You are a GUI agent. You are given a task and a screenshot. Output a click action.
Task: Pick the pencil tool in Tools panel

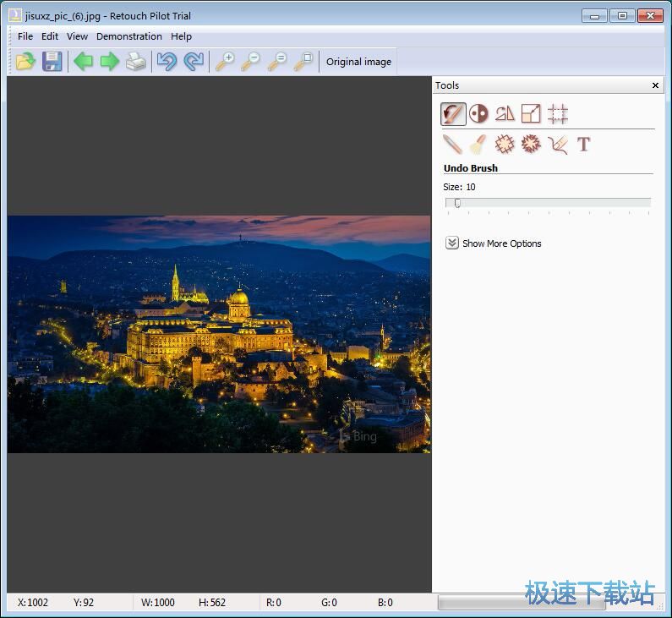point(452,144)
